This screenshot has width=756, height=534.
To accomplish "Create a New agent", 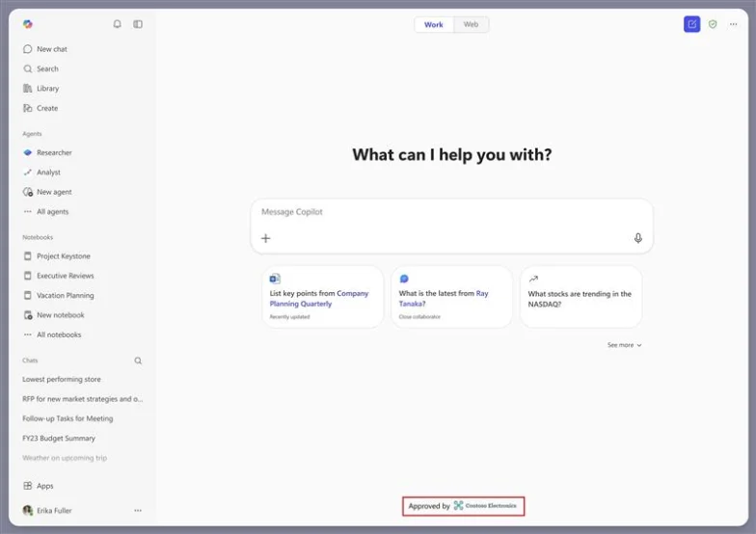I will [47, 193].
